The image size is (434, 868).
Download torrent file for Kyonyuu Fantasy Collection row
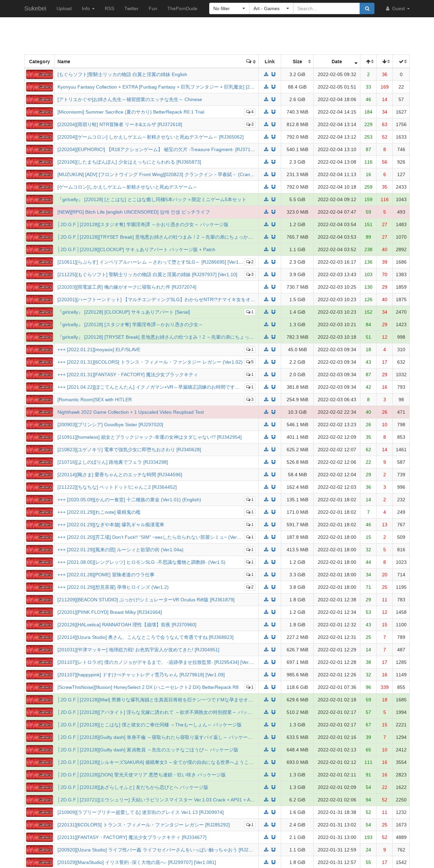(x=266, y=87)
